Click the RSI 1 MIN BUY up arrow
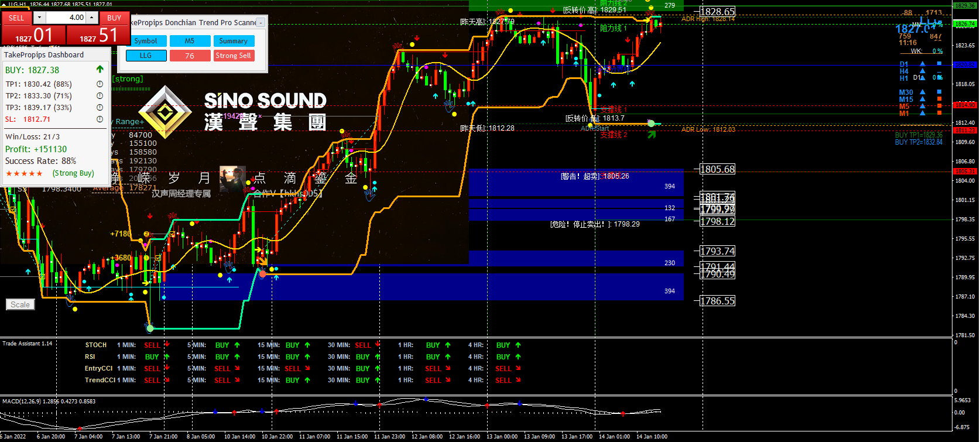This screenshot has height=442, width=980. pos(167,357)
